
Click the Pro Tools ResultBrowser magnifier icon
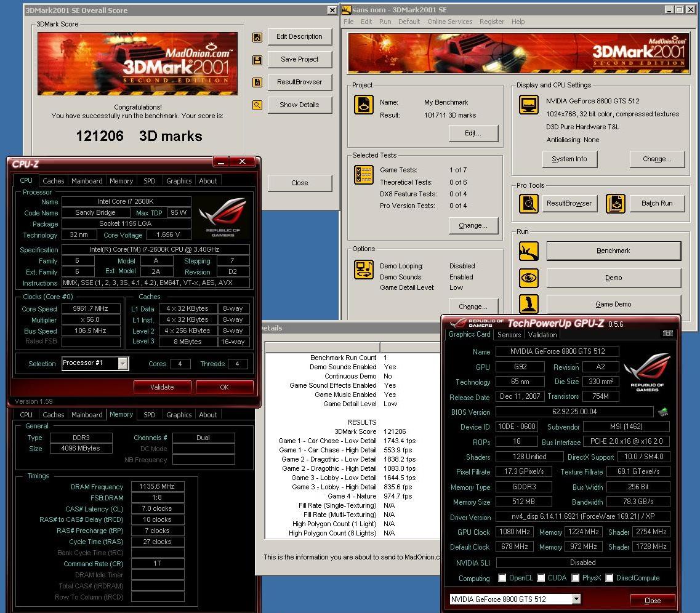click(x=529, y=204)
